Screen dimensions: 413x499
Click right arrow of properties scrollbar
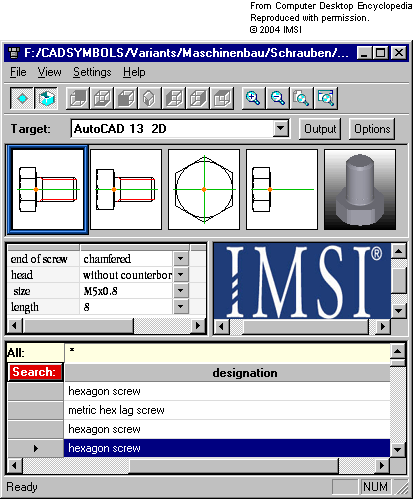198,325
